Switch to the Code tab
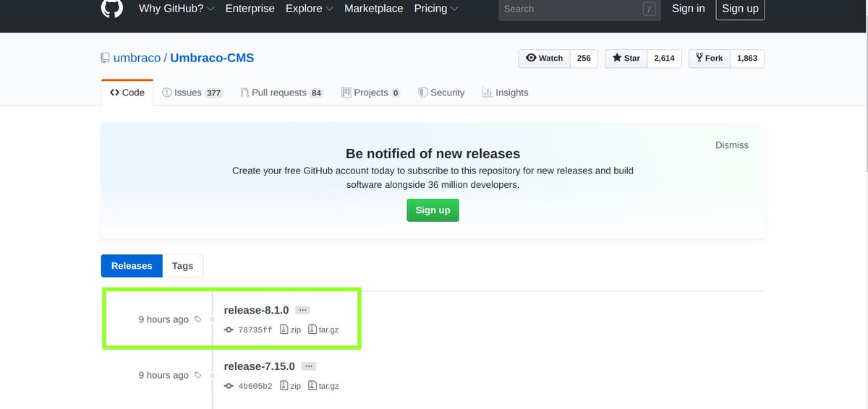868x409 pixels. pos(127,92)
